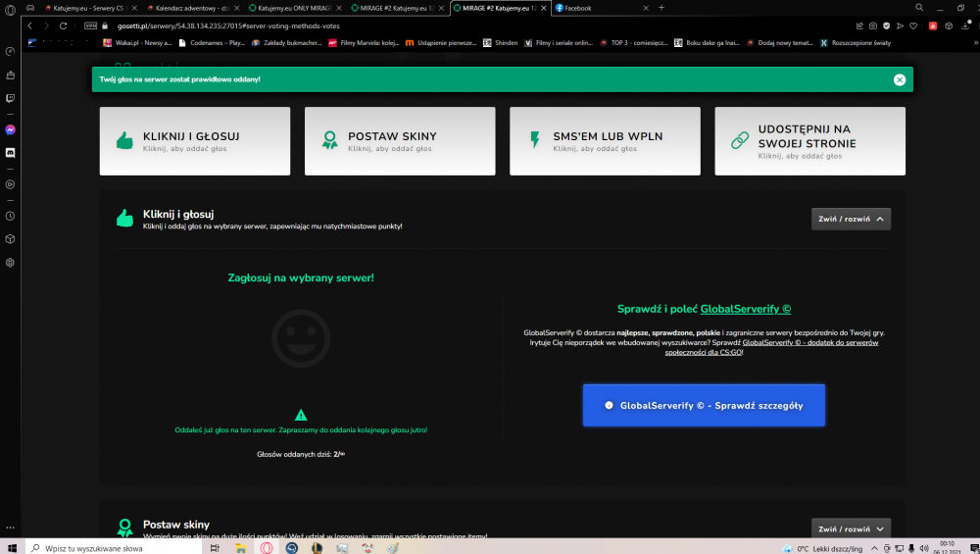Viewport: 980px width, 554px height.
Task: Toggle the VPN badge in address bar
Action: tap(90, 25)
